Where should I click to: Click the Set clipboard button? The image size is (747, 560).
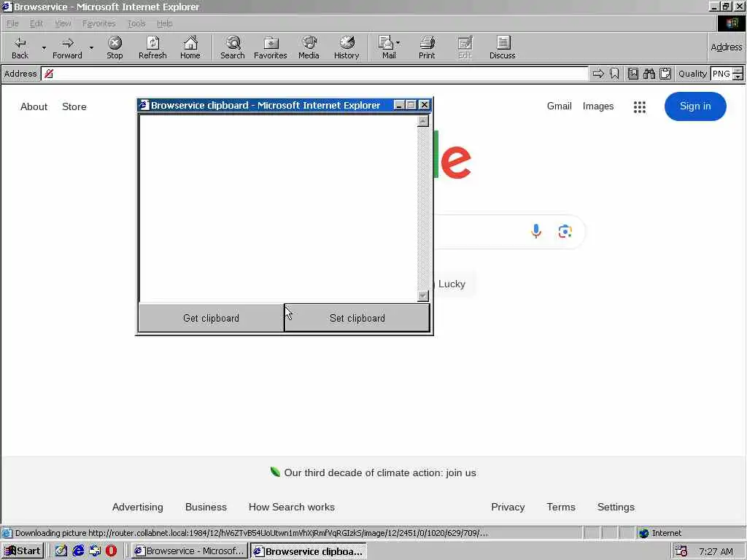click(x=357, y=318)
